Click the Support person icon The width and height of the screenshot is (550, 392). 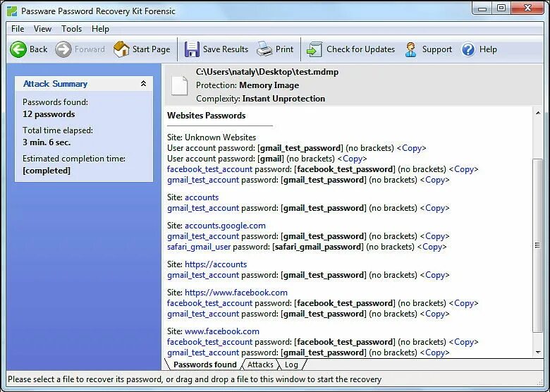(411, 49)
